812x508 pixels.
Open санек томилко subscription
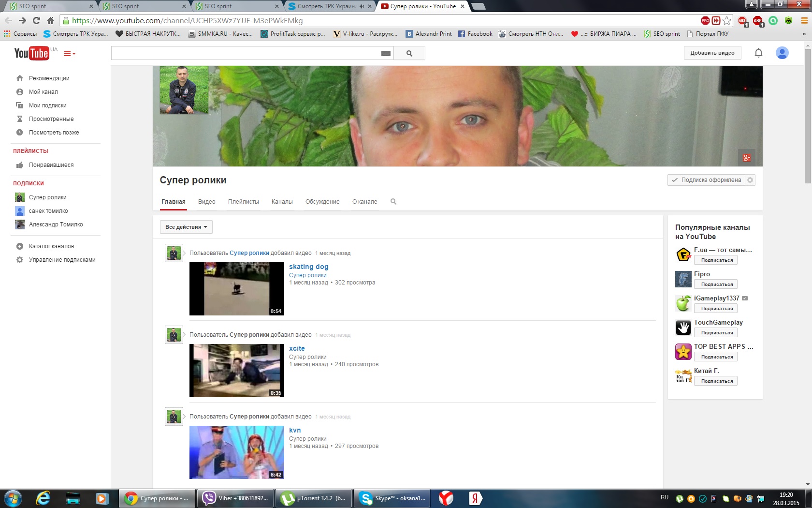[48, 211]
